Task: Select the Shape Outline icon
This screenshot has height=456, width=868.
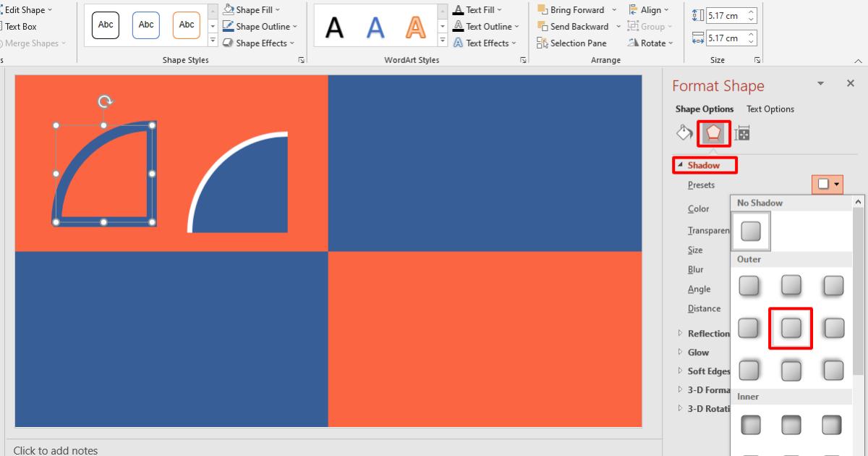Action: pos(258,26)
